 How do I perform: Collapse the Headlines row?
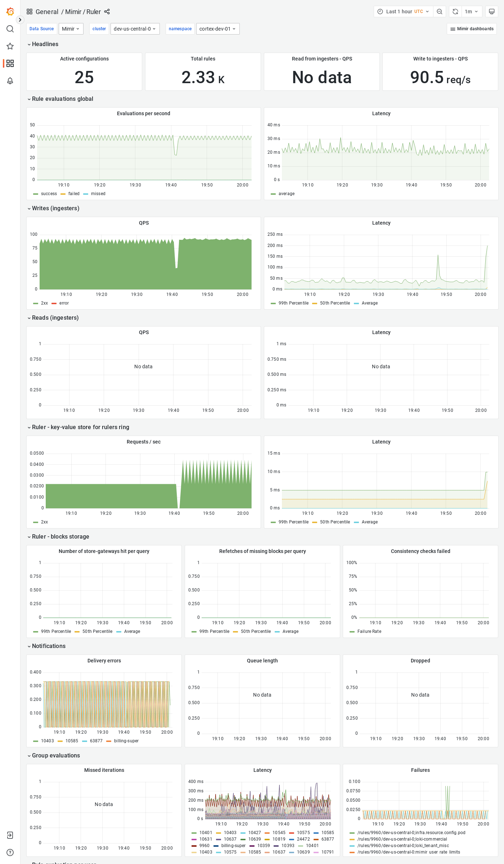(x=43, y=44)
